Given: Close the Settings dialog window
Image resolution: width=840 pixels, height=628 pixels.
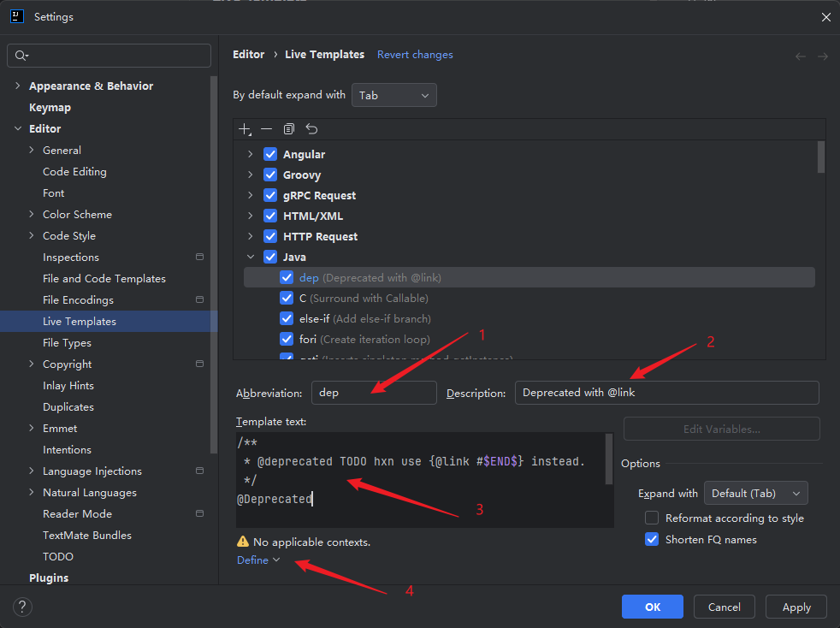Looking at the screenshot, I should click(x=825, y=17).
